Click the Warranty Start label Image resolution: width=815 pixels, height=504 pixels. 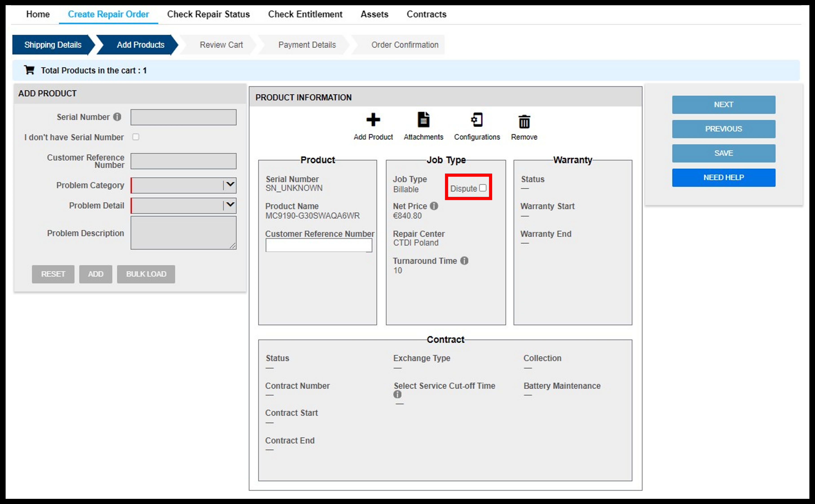[x=548, y=206]
